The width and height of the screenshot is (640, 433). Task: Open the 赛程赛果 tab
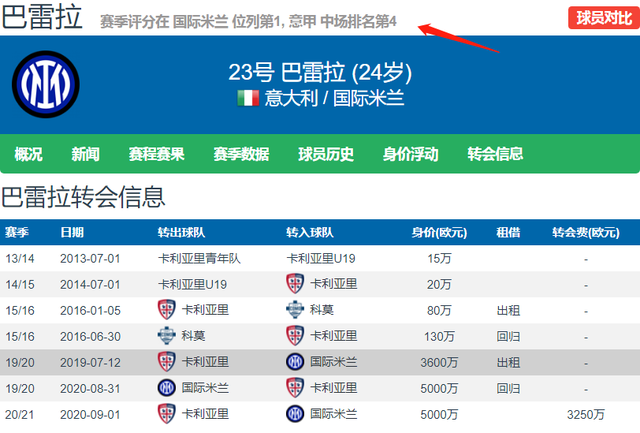[157, 154]
